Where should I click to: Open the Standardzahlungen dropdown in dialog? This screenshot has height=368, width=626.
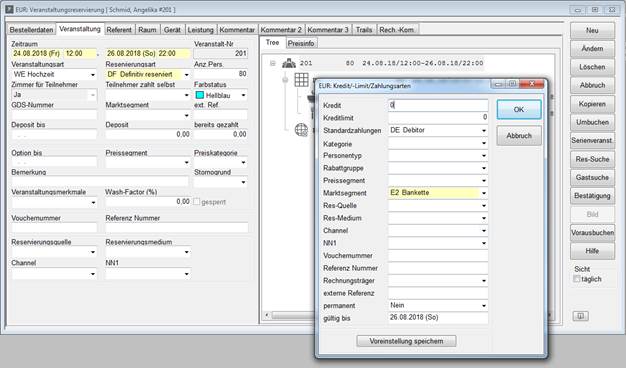[484, 131]
